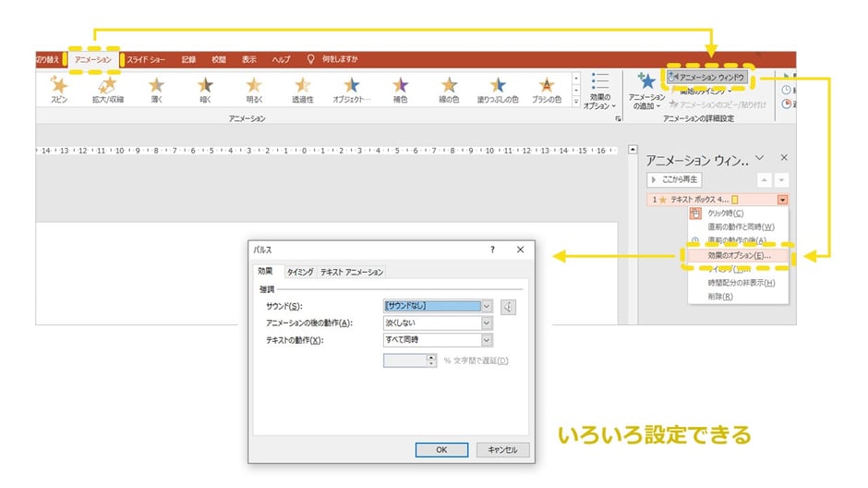
Task: Apply the 拡大/収縮 emphasis animation
Action: coord(107,86)
